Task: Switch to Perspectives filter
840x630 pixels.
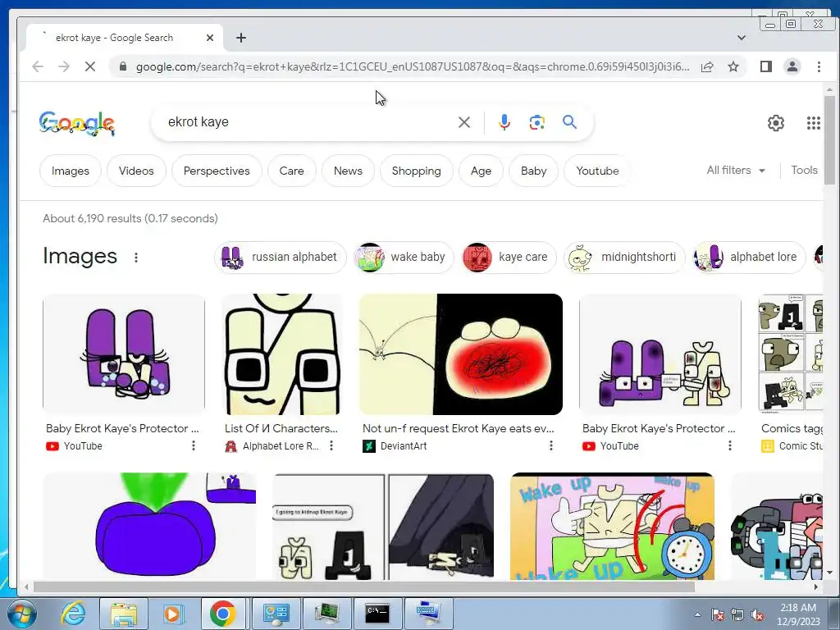Action: pos(217,171)
